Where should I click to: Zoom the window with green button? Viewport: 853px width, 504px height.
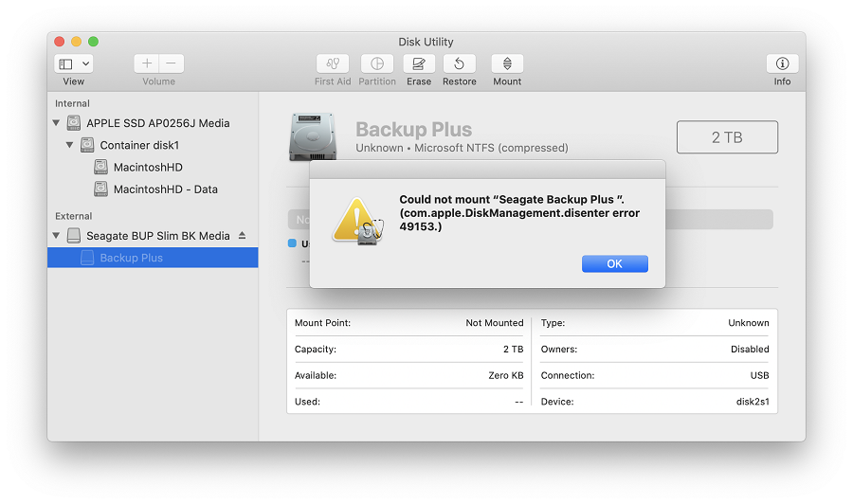tap(94, 42)
